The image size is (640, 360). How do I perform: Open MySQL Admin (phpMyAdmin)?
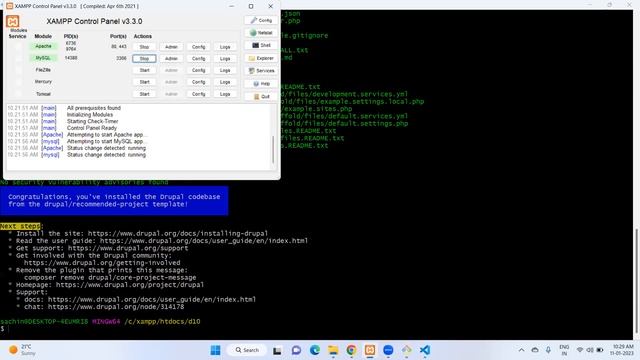click(171, 59)
